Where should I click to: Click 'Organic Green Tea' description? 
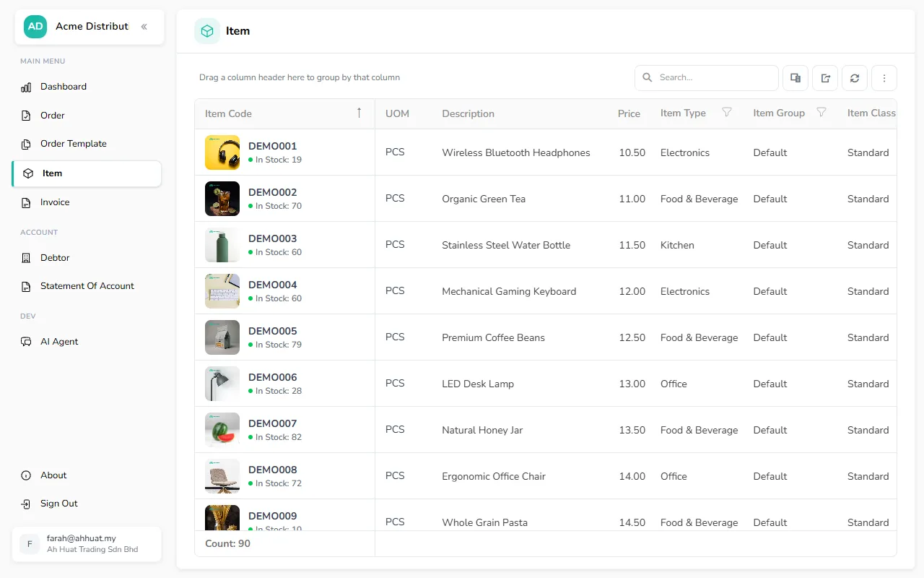tap(484, 199)
